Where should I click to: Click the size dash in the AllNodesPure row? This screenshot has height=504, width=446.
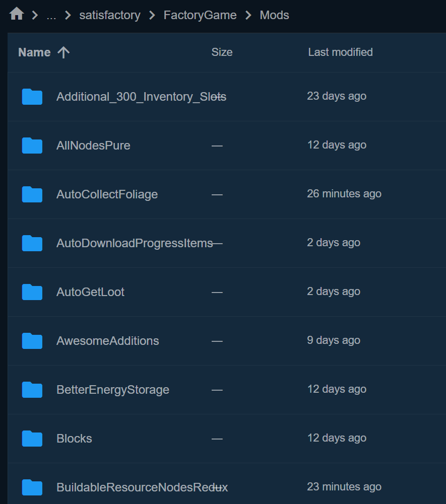[x=217, y=146]
